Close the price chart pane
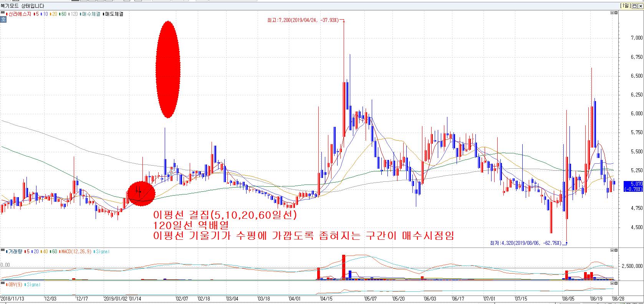This screenshot has height=304, width=644. pos(616,13)
